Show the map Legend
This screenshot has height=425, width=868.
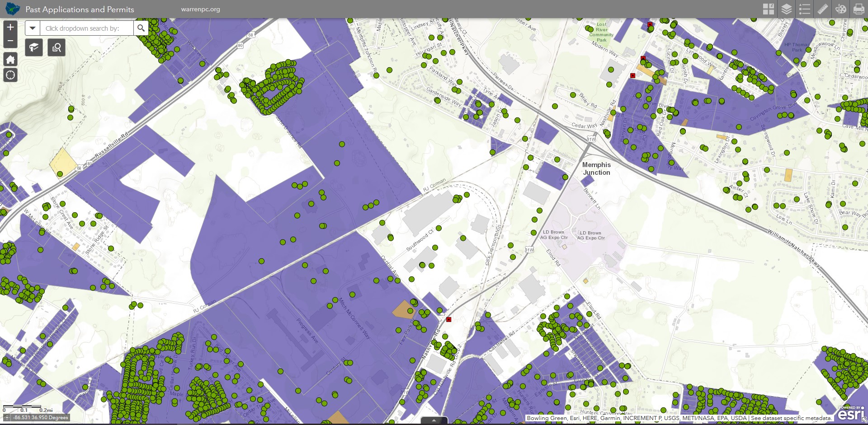click(805, 9)
